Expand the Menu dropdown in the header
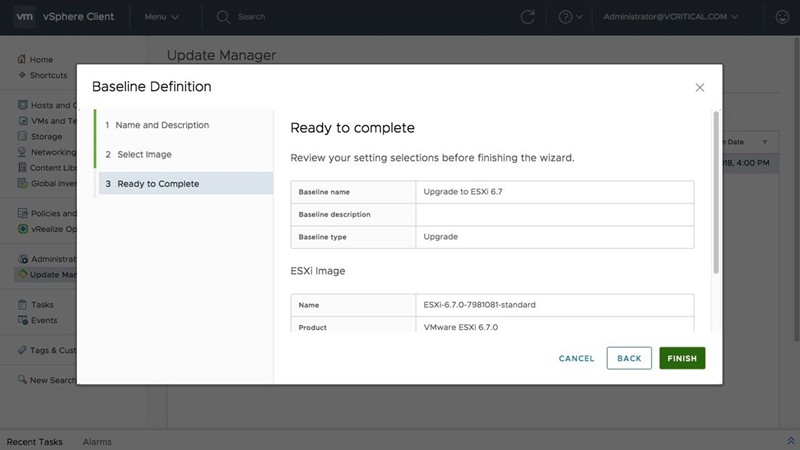Image resolution: width=800 pixels, height=450 pixels. coord(161,17)
